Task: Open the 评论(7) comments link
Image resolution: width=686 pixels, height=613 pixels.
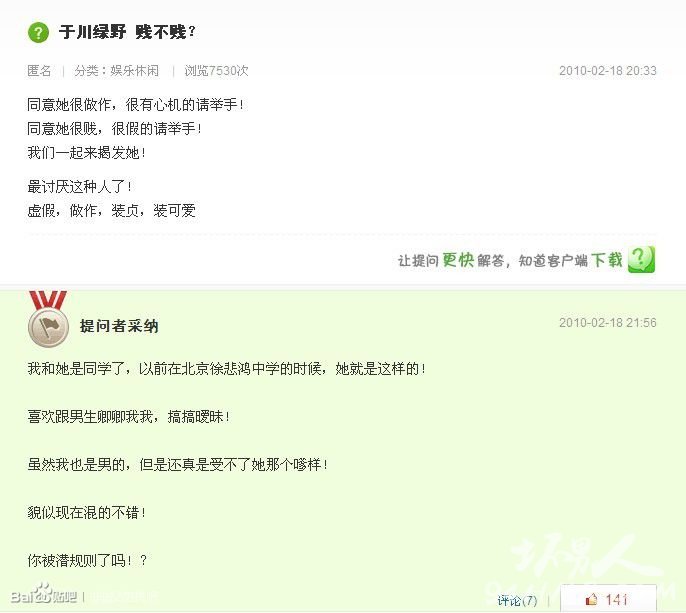Action: (517, 600)
